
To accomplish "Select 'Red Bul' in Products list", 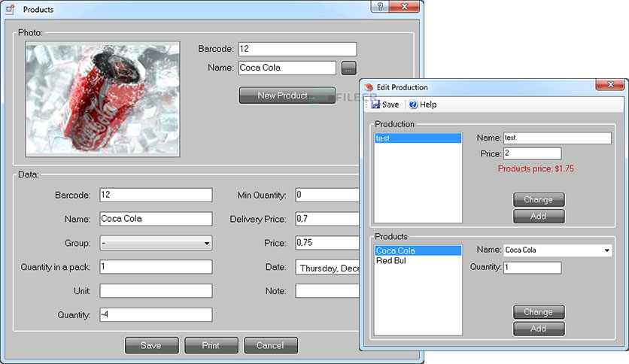I will (418, 260).
